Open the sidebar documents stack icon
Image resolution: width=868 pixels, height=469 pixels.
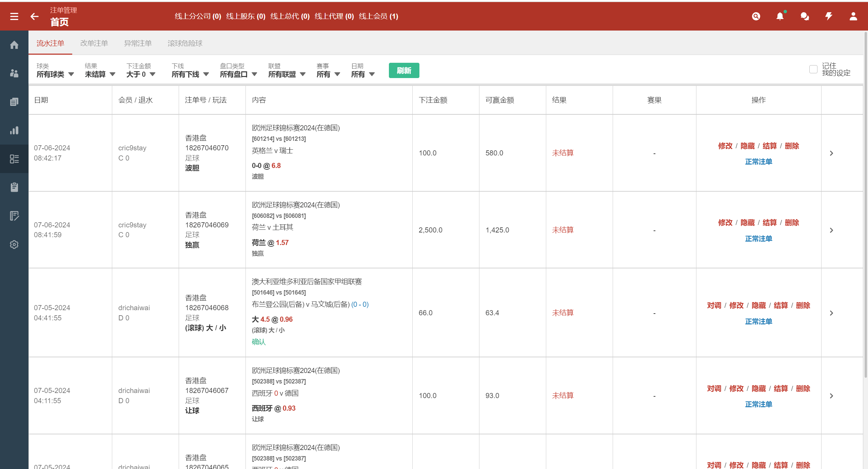[14, 102]
